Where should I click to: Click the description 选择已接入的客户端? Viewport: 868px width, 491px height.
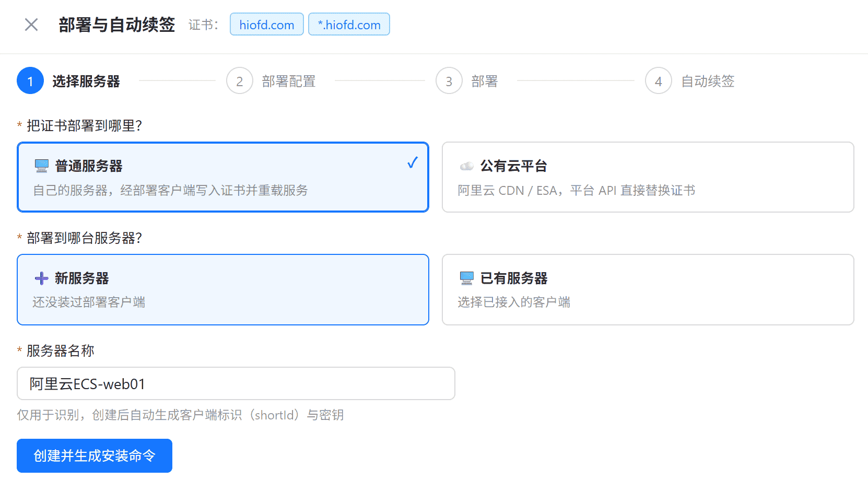514,302
